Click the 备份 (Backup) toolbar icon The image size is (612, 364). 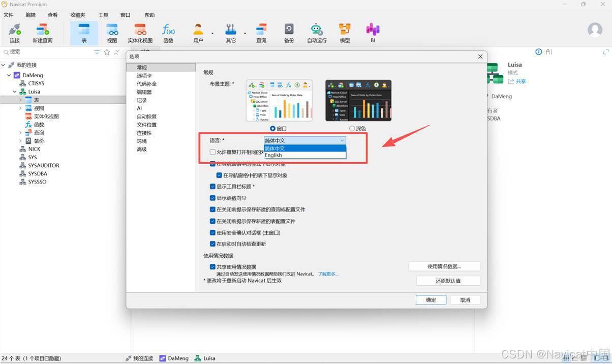[289, 33]
